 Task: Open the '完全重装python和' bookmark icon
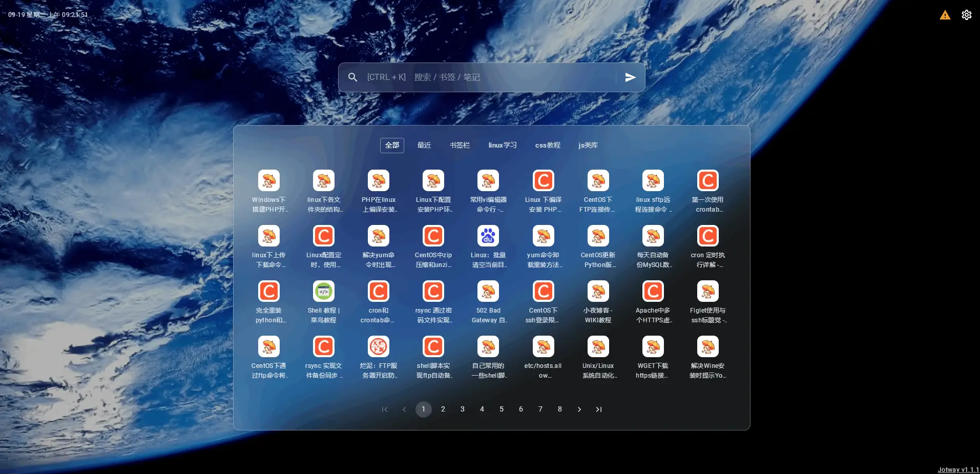tap(269, 291)
